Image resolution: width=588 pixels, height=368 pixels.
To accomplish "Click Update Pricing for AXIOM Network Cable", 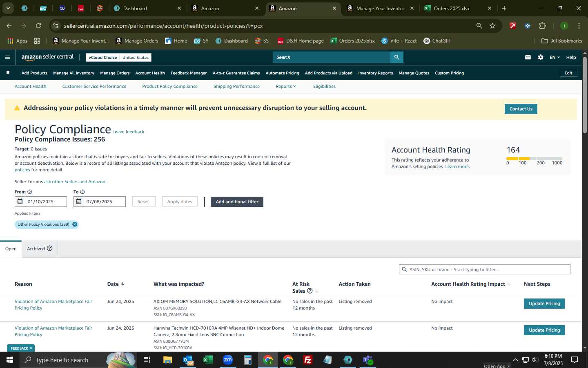I will [544, 303].
